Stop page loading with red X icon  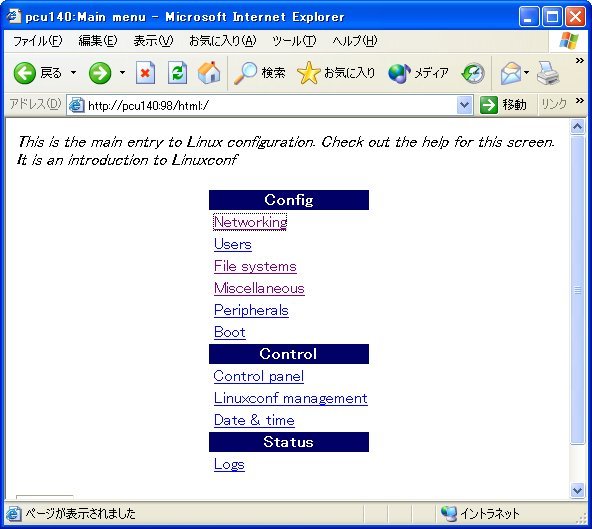pyautogui.click(x=145, y=72)
